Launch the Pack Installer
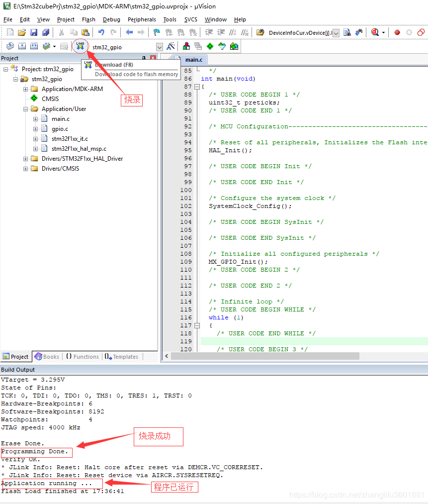The width and height of the screenshot is (428, 504). tap(234, 47)
